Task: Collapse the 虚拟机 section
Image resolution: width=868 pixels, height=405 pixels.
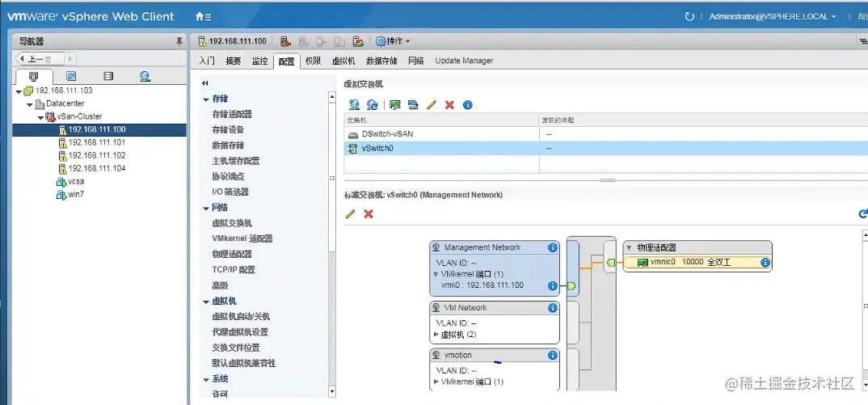Action: 206,302
